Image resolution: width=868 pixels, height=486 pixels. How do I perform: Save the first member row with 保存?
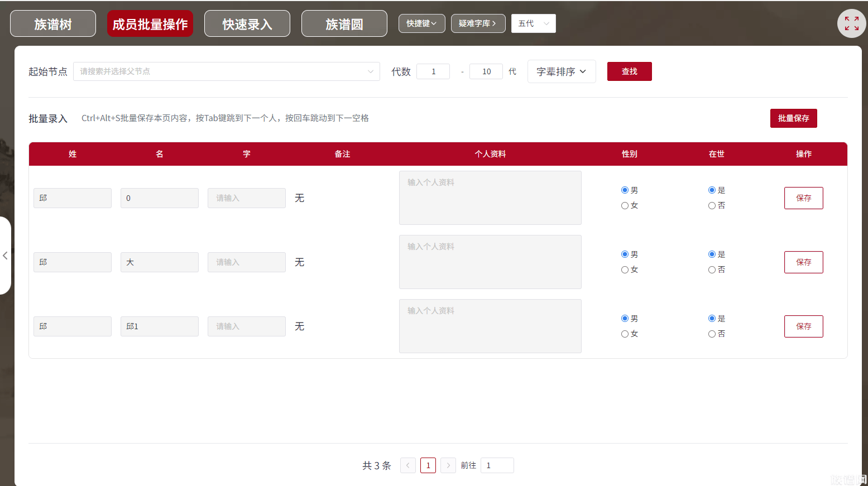(x=803, y=198)
